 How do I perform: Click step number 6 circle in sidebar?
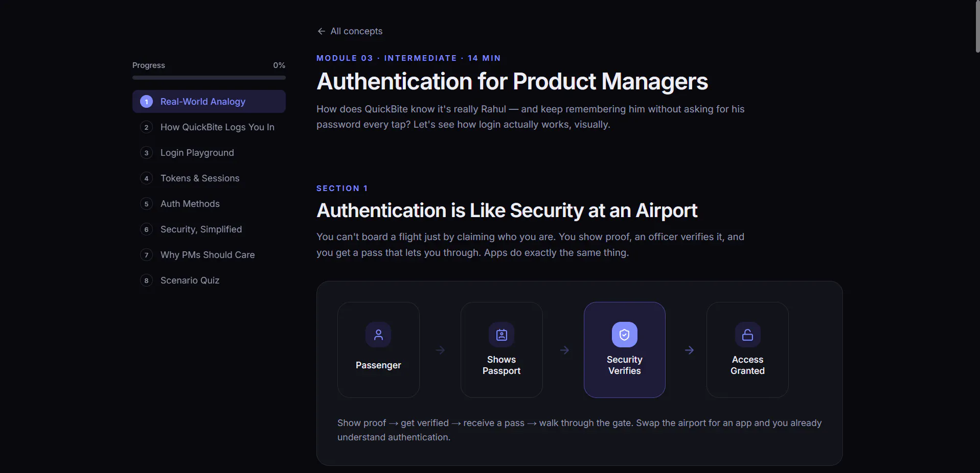click(146, 229)
